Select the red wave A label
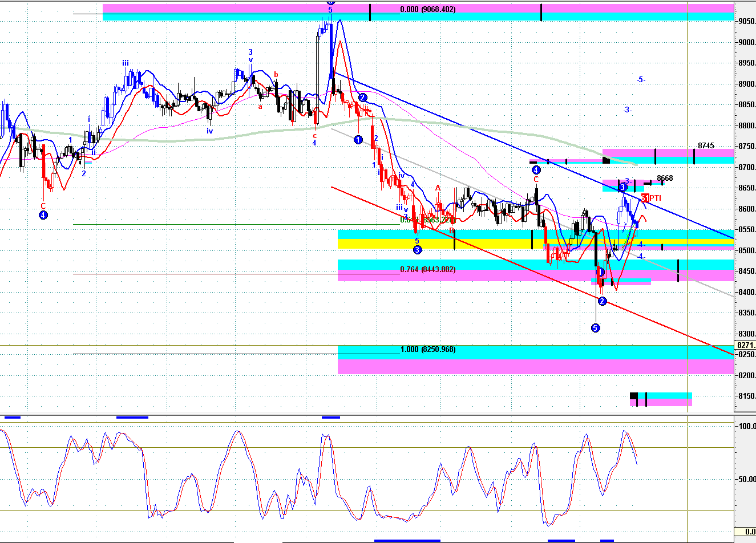The image size is (756, 543). pyautogui.click(x=438, y=187)
